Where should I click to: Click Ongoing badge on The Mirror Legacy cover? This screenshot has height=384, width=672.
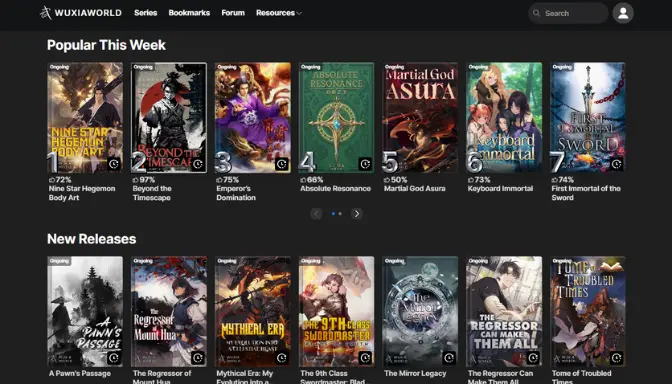coord(394,261)
